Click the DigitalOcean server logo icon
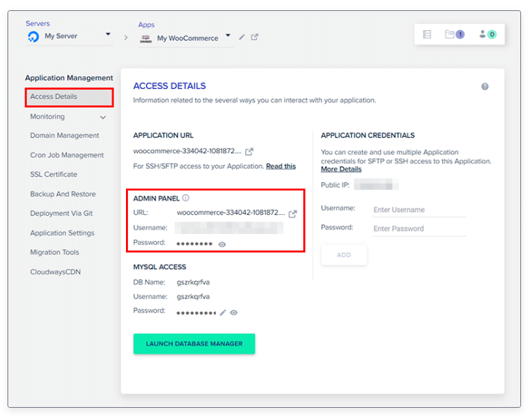 pyautogui.click(x=34, y=36)
